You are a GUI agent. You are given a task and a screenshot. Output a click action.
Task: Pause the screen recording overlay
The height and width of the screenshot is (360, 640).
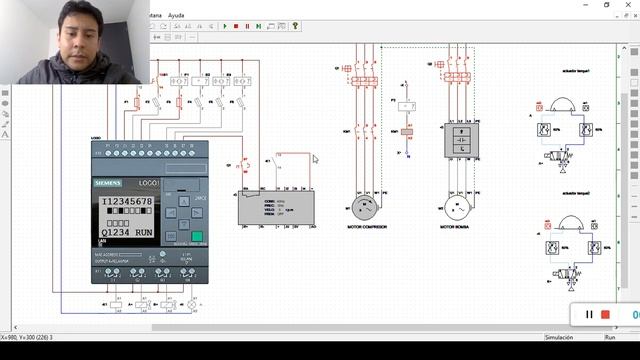[x=589, y=314]
